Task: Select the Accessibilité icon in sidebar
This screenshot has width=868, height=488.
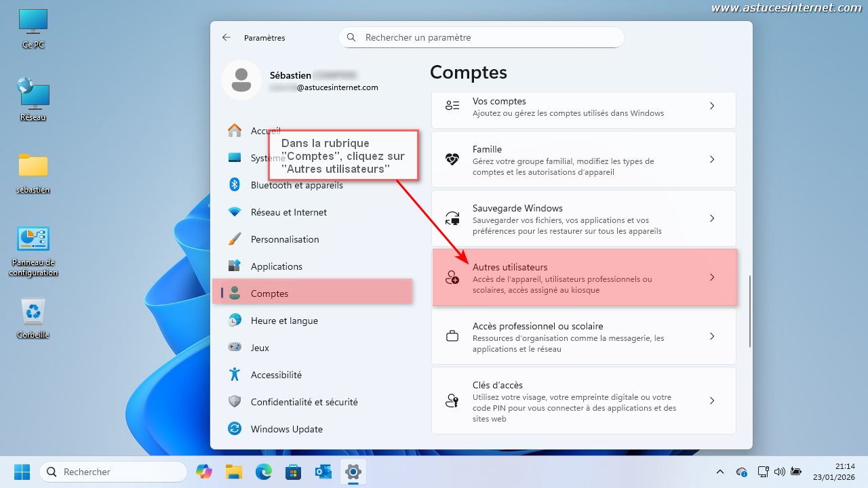Action: 235,375
